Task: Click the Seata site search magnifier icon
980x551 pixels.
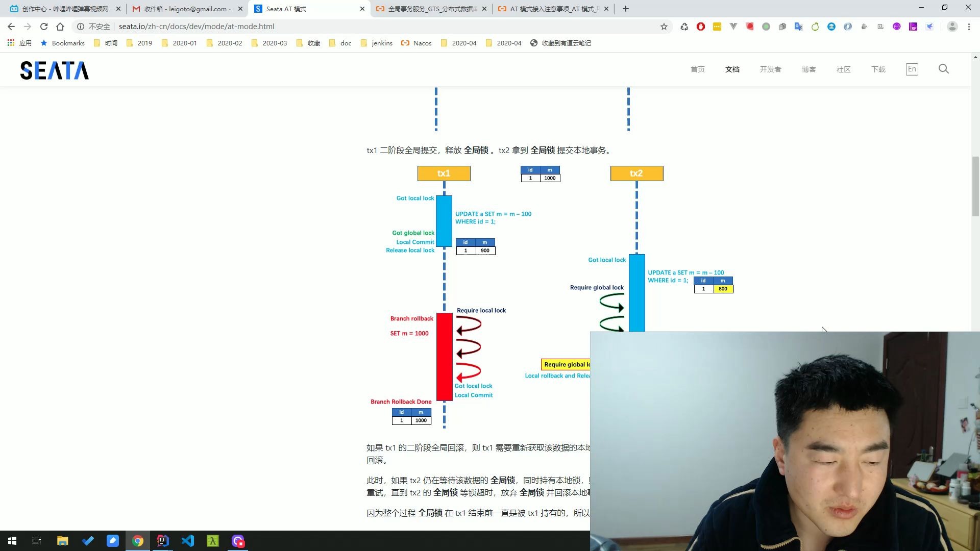Action: pyautogui.click(x=943, y=69)
